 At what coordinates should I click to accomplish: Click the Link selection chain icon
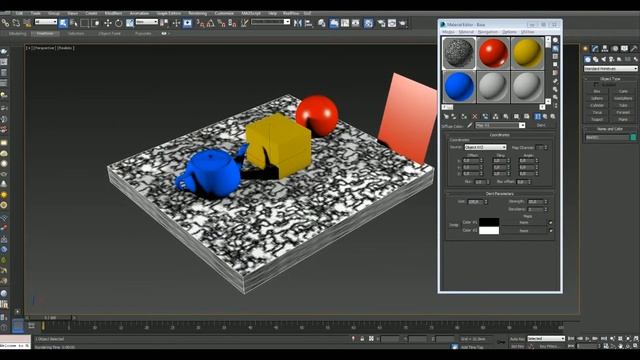(x=5, y=23)
